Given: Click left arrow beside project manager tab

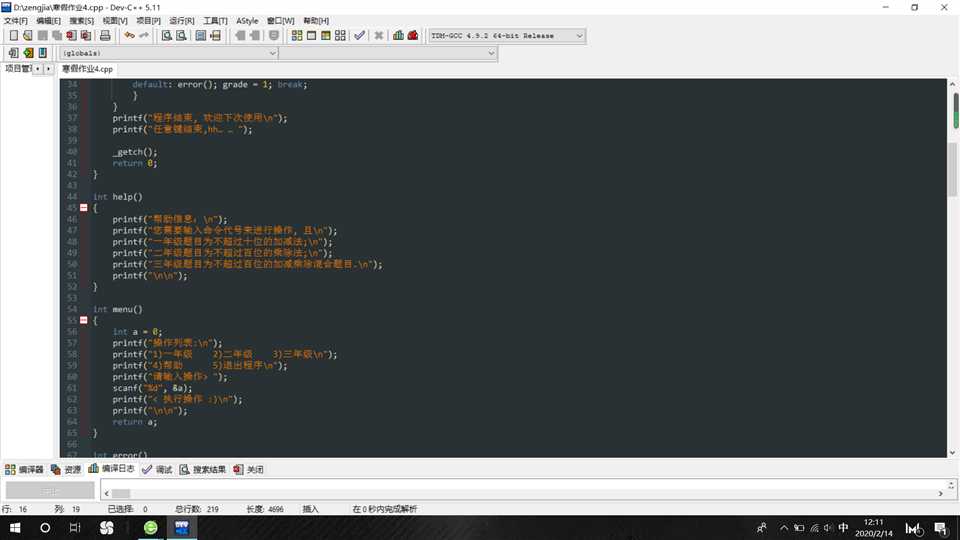Looking at the screenshot, I should (x=38, y=69).
